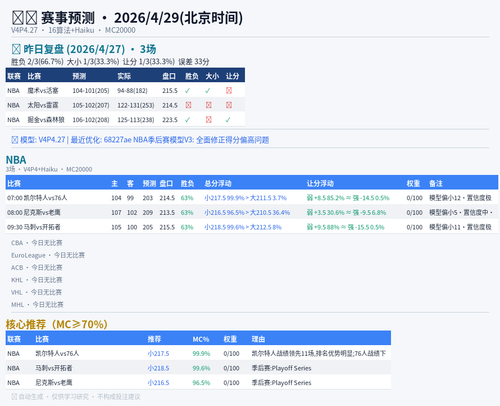This screenshot has height=406, width=500.
Task: Click note 模型偏小12 · 置信度极
Action: pyautogui.click(x=460, y=198)
